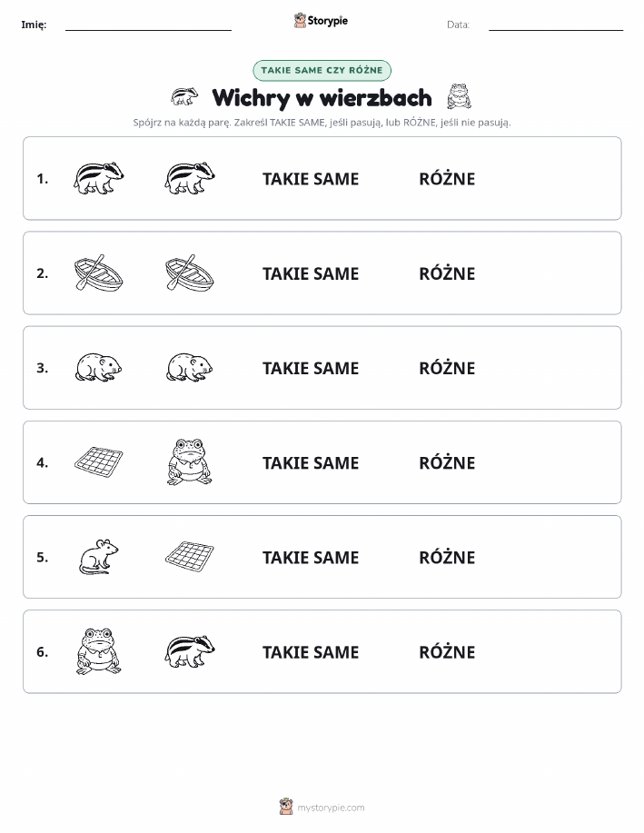Screen dimensions: 644x833
Task: Click the first mole image in row 3
Action: (x=98, y=367)
